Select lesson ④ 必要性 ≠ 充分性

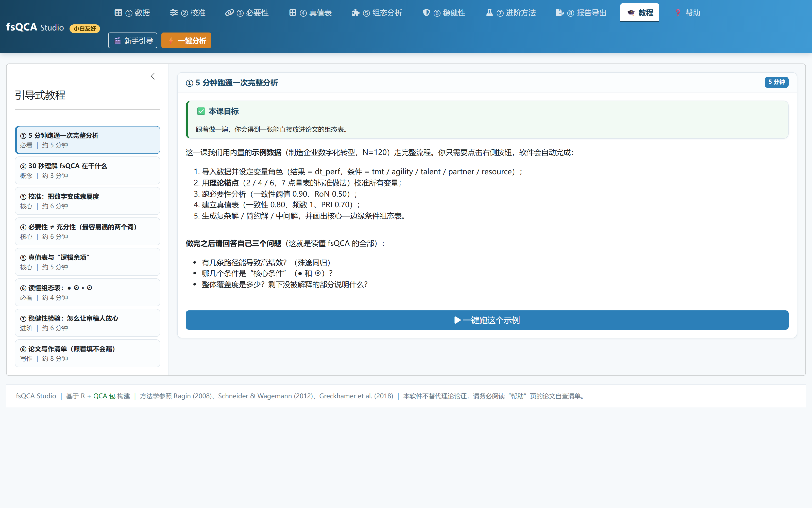[x=88, y=231]
